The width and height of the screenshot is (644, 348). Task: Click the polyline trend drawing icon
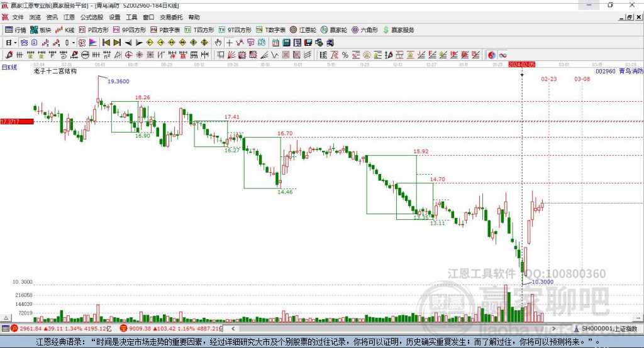pos(240,43)
